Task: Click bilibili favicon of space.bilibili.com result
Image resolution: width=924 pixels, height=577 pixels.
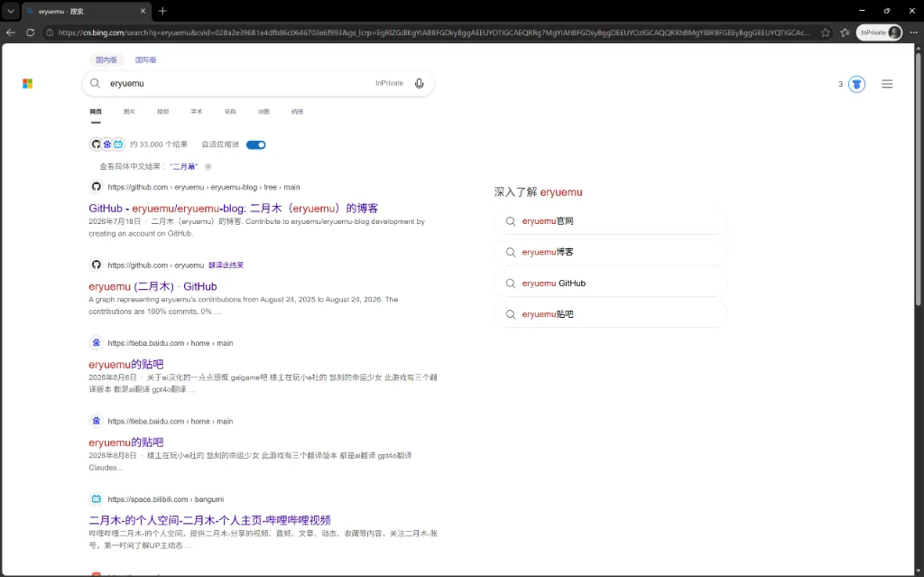Action: tap(96, 498)
